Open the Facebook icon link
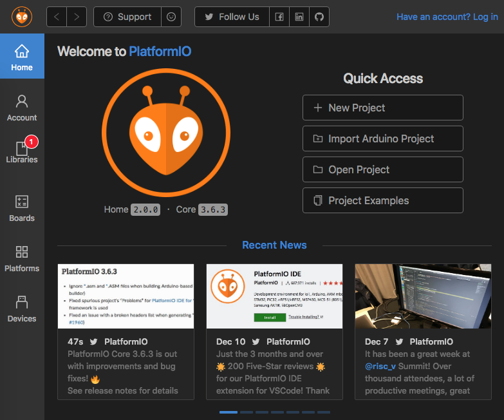Viewport: 504px width, 420px height. (x=279, y=17)
